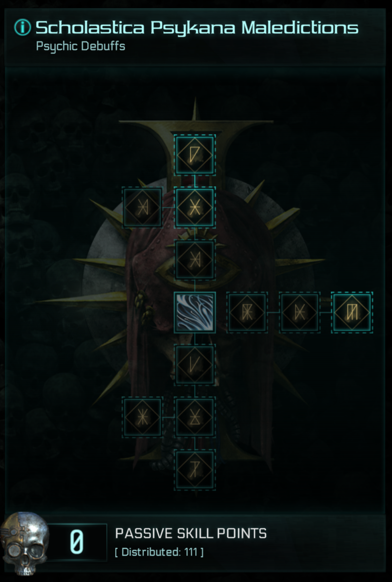Select the highlighted asterisk rune node below top

click(x=195, y=208)
